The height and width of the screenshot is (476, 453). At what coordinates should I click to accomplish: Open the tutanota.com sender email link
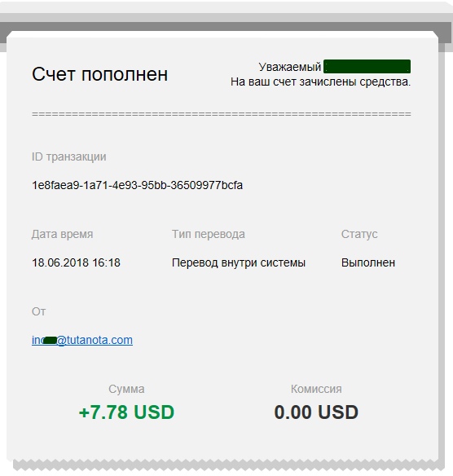[x=82, y=340]
